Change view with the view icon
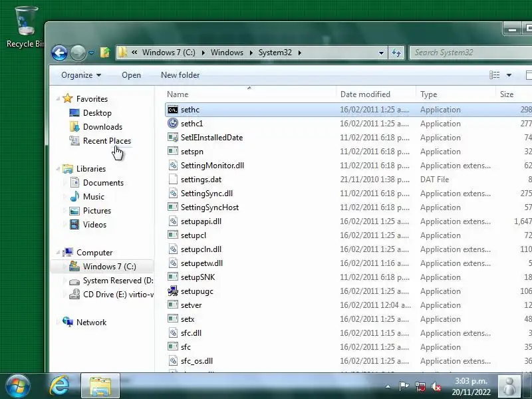This screenshot has height=399, width=532. (x=494, y=75)
